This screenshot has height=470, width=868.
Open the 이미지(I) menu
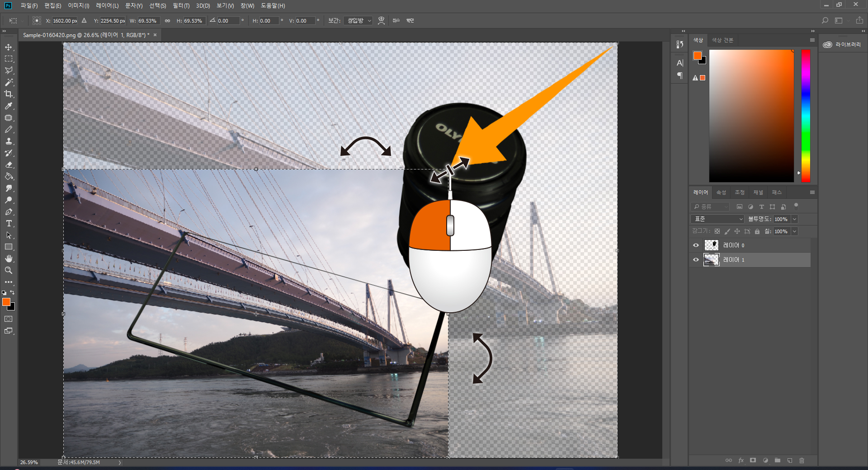pyautogui.click(x=79, y=5)
